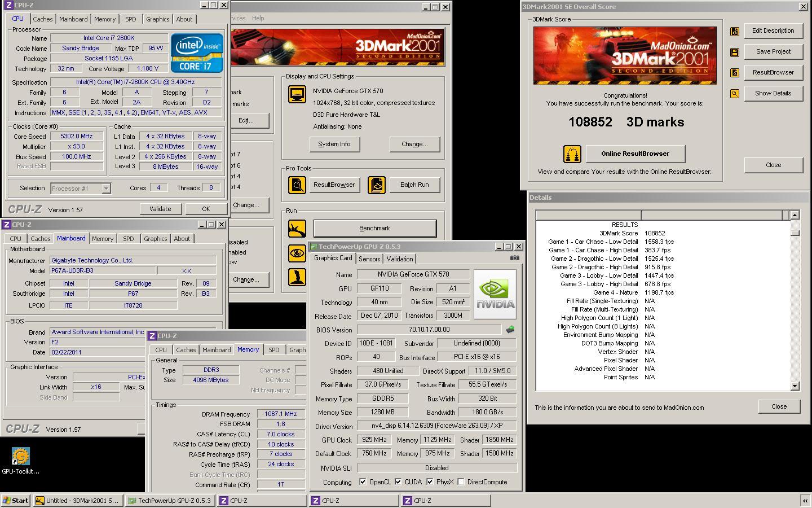Viewport: 812px width, 508px height.
Task: Click the ResultBrowser button in Pro Tools
Action: pyautogui.click(x=334, y=185)
